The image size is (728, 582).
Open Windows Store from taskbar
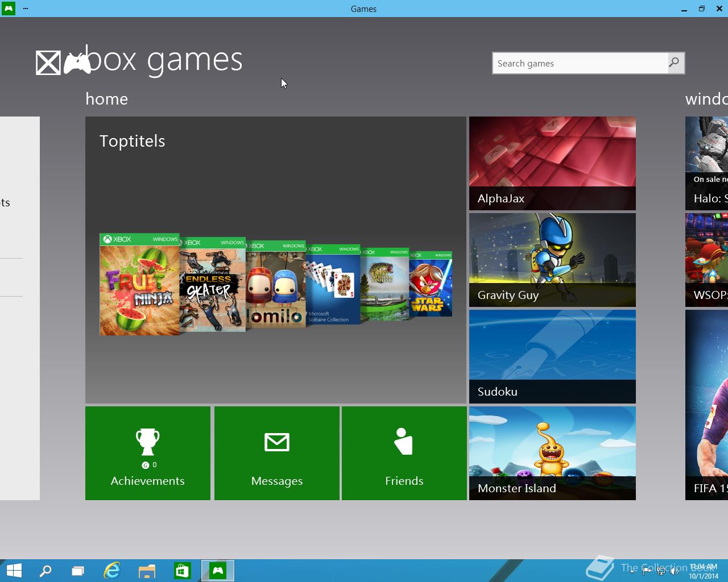(x=182, y=571)
